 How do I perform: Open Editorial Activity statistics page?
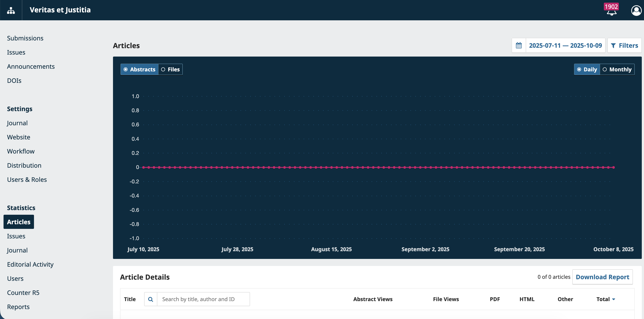tap(30, 264)
